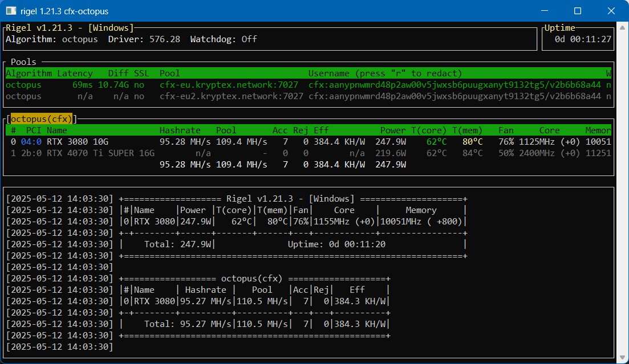This screenshot has height=364, width=629.
Task: Click the username on the cfx-eu.kryptex.network row
Action: click(454, 85)
